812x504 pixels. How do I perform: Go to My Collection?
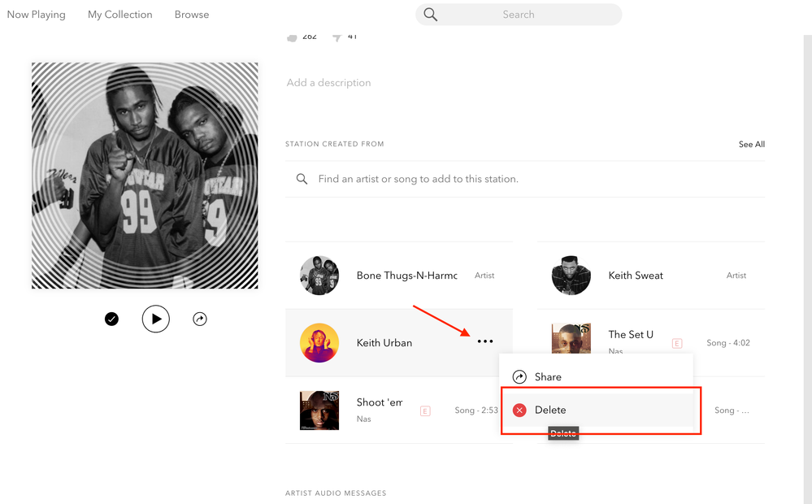(120, 15)
